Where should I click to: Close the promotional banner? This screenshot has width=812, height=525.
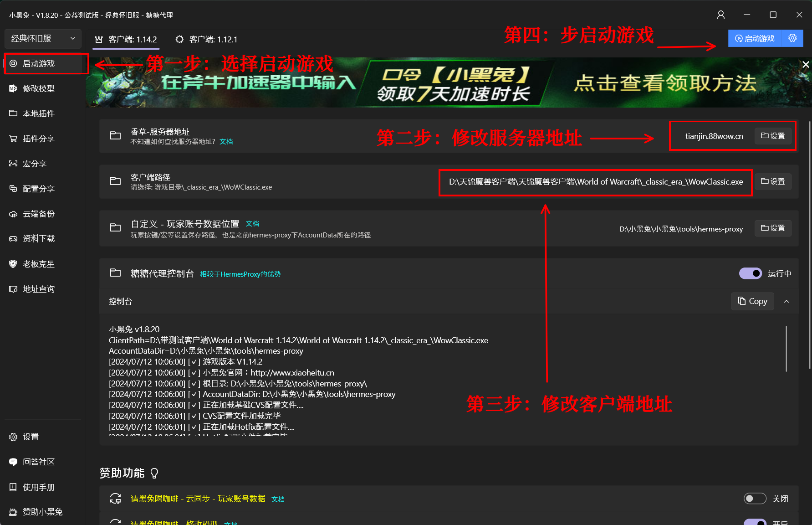click(805, 65)
